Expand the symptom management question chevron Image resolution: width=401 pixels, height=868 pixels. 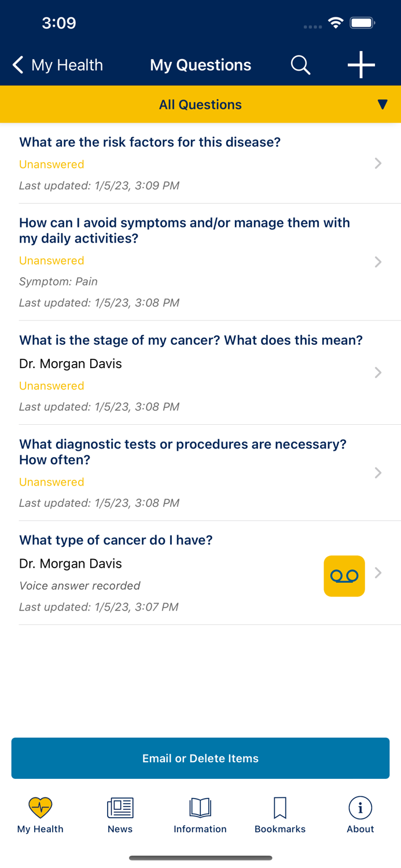click(378, 262)
